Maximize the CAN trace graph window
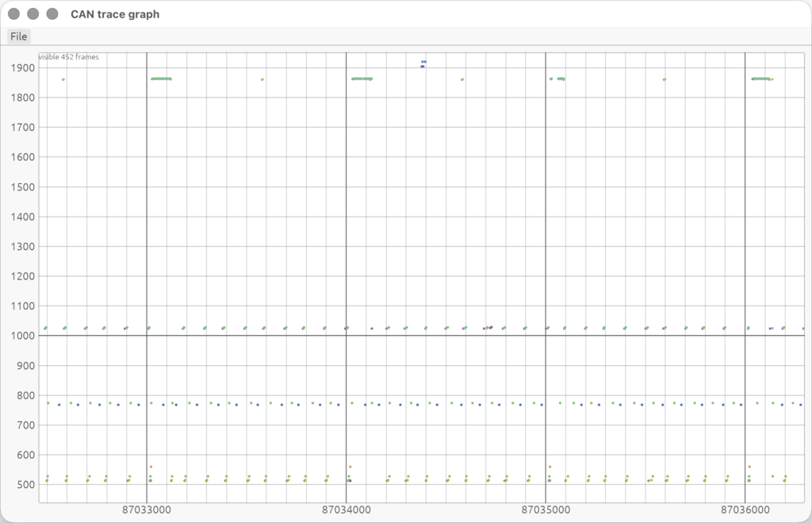This screenshot has width=812, height=523. [52, 14]
